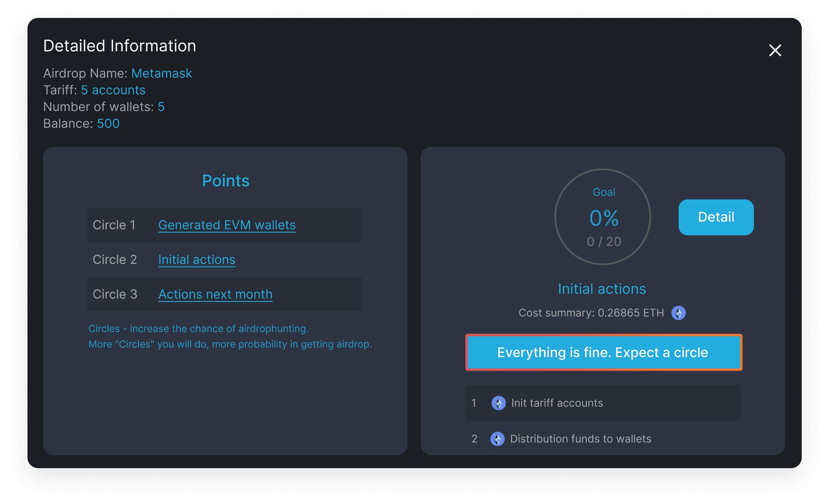Select the Circle 1 row label

[114, 225]
